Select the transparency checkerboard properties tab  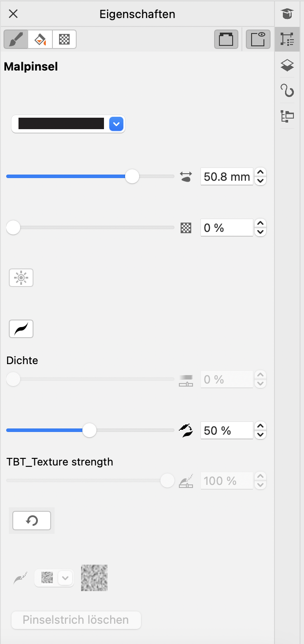click(64, 39)
